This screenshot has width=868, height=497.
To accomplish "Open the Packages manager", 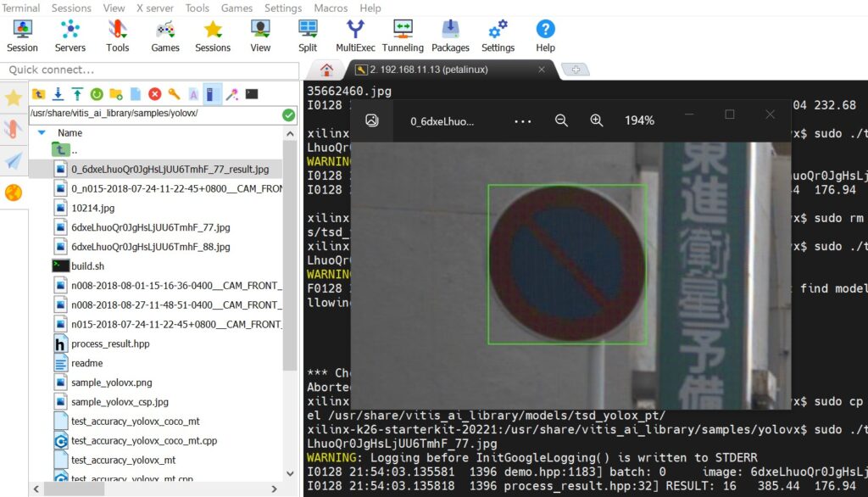I will point(450,34).
